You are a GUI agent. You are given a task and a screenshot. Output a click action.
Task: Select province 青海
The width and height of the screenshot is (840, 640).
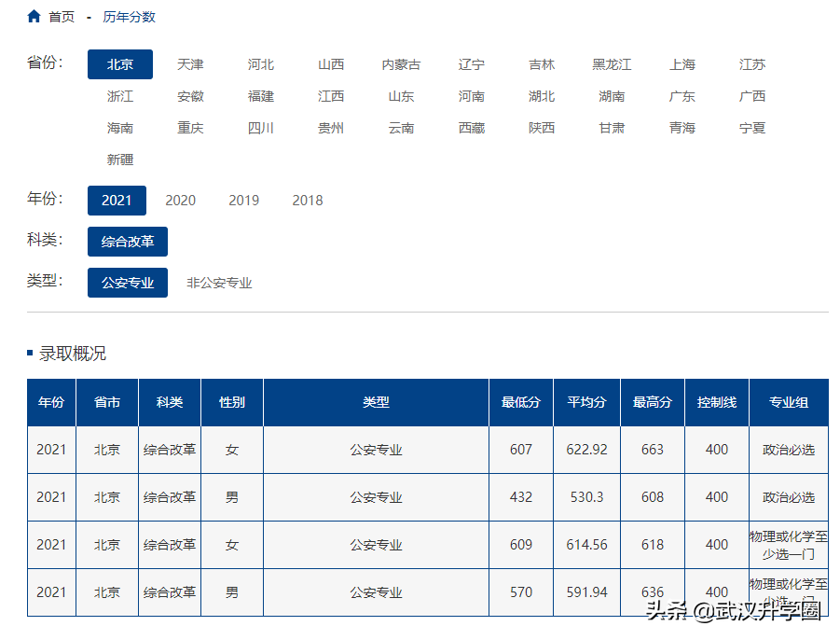click(682, 128)
